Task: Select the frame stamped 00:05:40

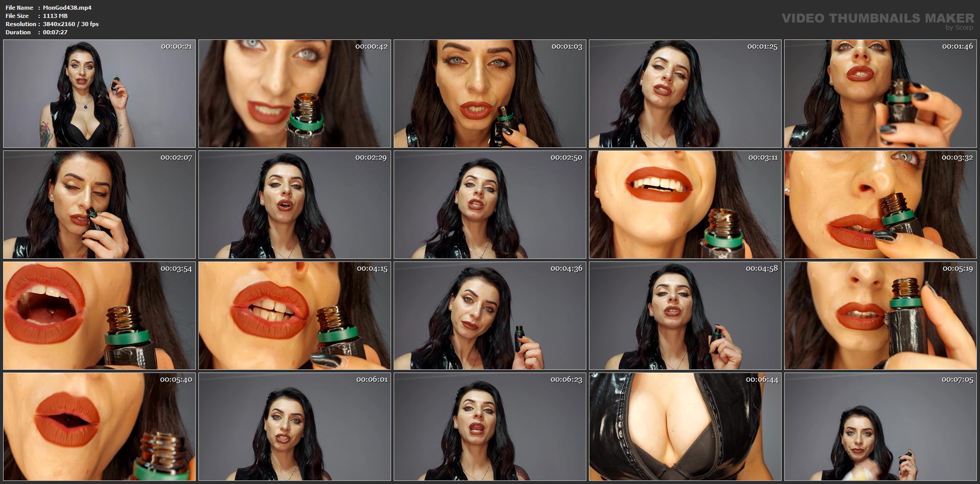Action: point(100,427)
